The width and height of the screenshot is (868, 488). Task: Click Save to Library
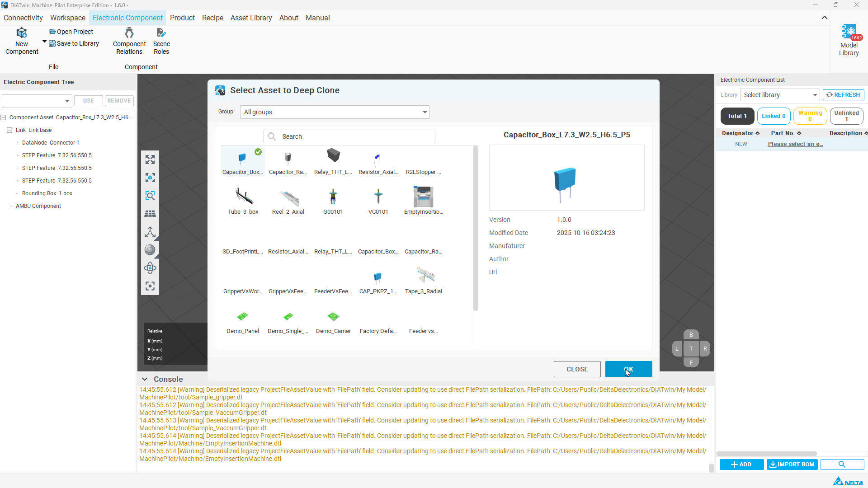(x=74, y=43)
